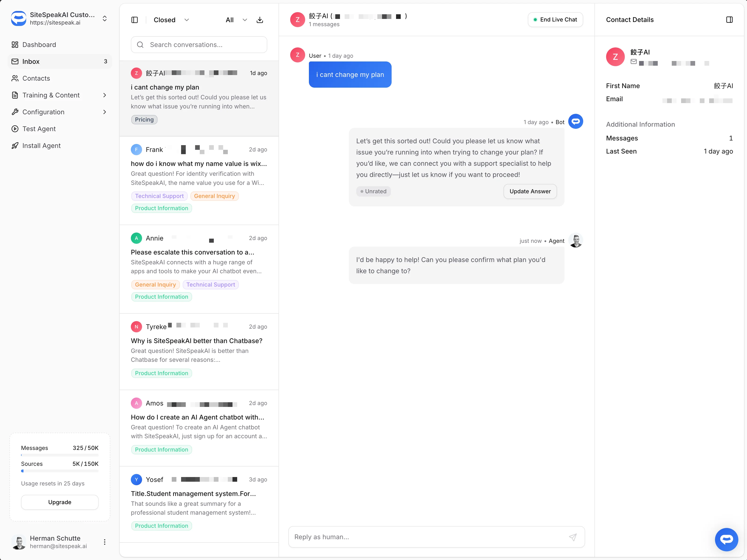Open the All filter dropdown
Image resolution: width=747 pixels, height=560 pixels.
click(235, 20)
